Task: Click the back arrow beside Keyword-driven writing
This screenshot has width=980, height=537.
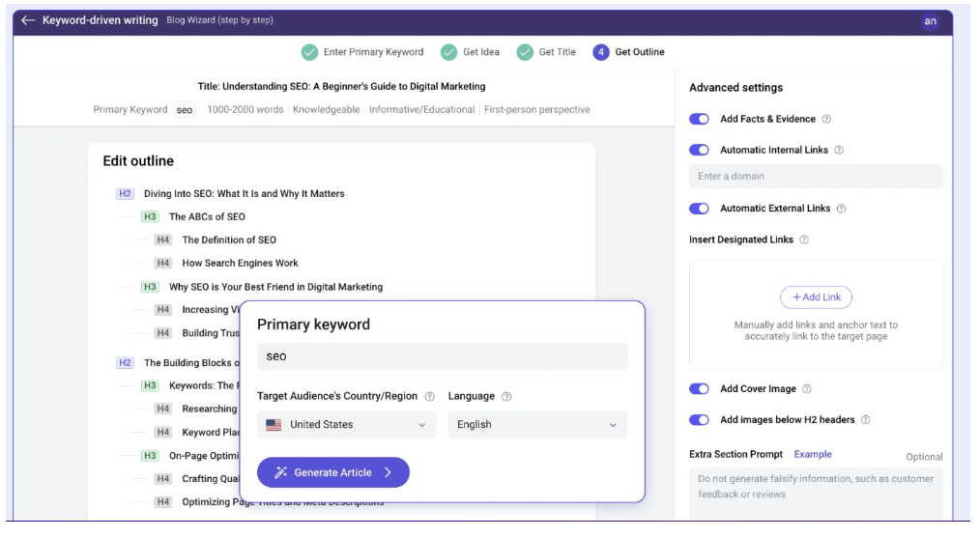Action: pyautogui.click(x=28, y=20)
